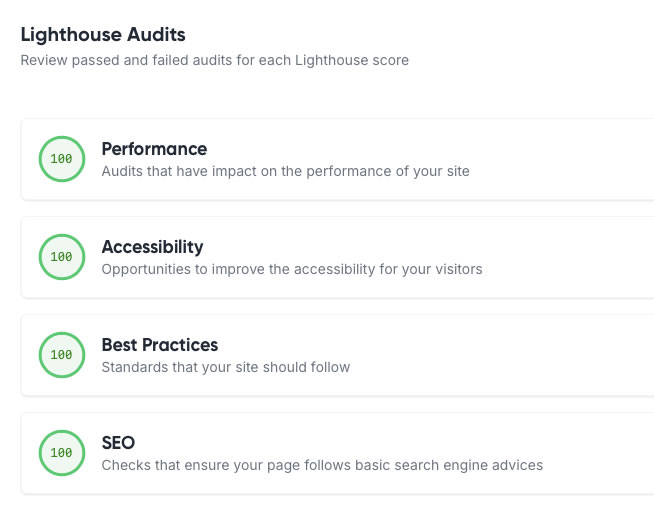Click the 'Review passed and failed audits' subtitle
The height and width of the screenshot is (515, 654).
214,60
